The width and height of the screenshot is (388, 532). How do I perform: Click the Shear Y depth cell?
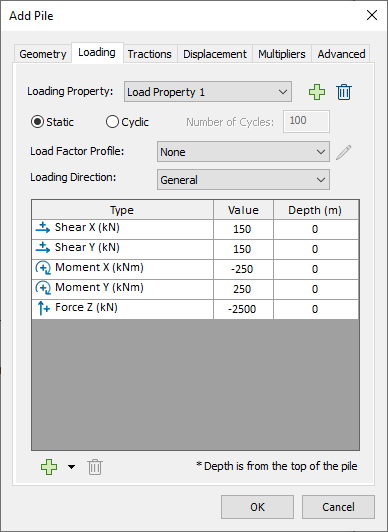316,249
